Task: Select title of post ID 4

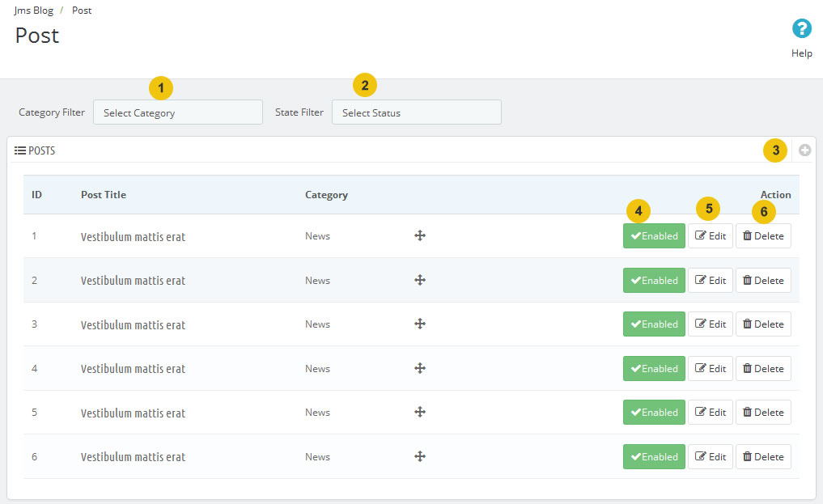Action: (133, 369)
